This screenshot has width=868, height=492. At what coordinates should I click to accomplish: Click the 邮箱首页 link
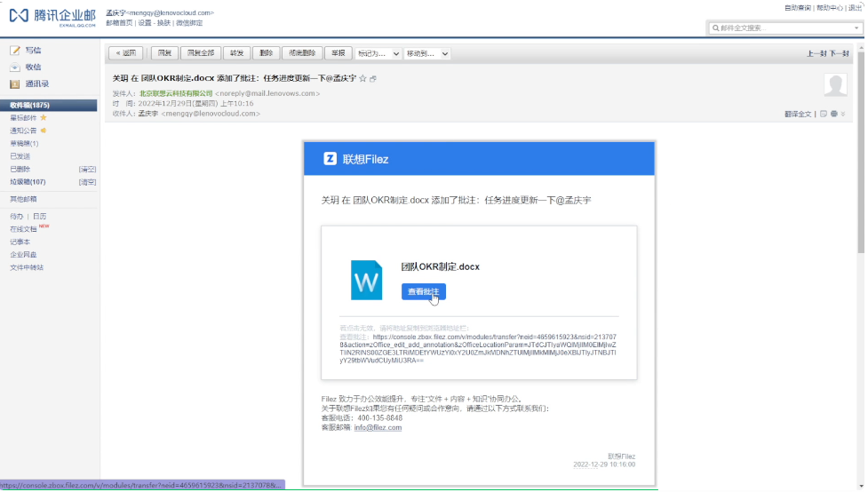point(120,23)
